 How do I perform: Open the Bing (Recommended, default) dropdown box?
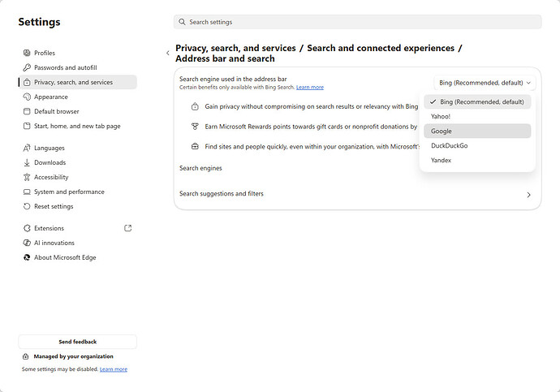click(485, 83)
